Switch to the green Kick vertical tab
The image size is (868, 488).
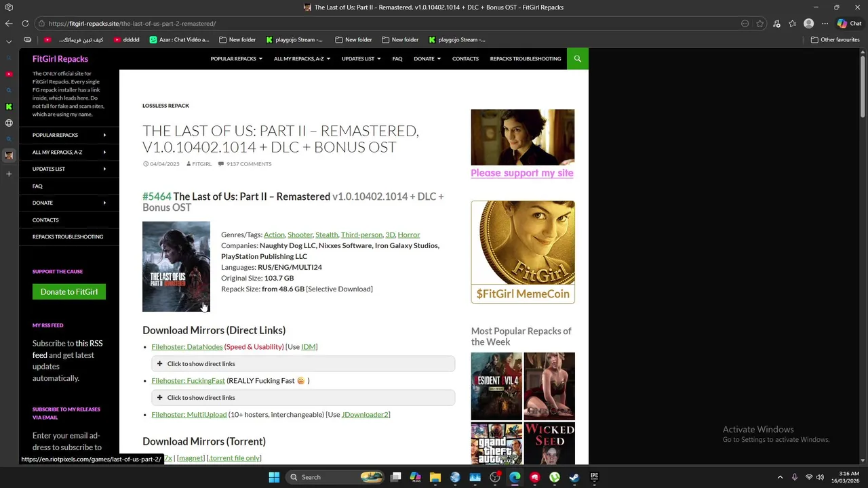pos(9,106)
